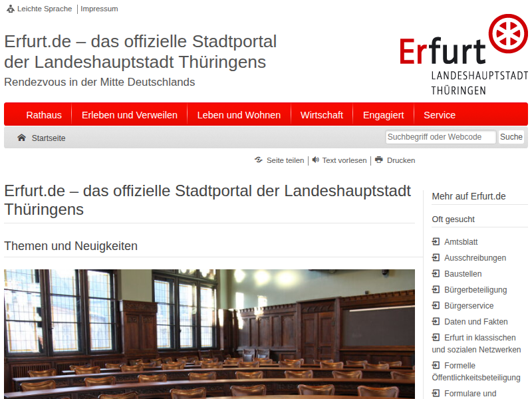This screenshot has width=532, height=399.
Task: Go to the Engagiert section
Action: pyautogui.click(x=383, y=115)
